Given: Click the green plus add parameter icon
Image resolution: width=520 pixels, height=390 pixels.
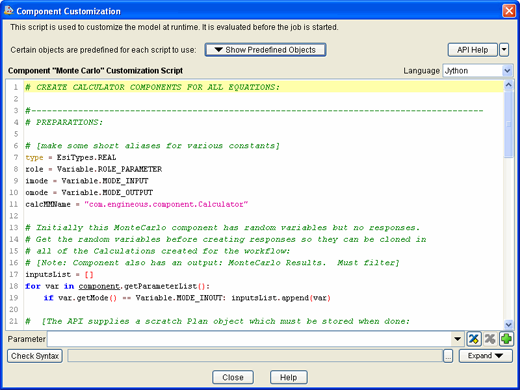Looking at the screenshot, I should (506, 339).
